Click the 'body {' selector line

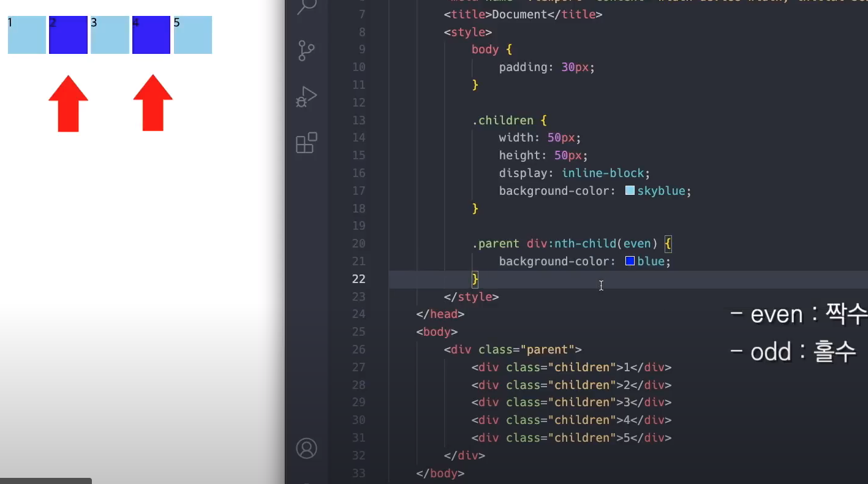491,50
